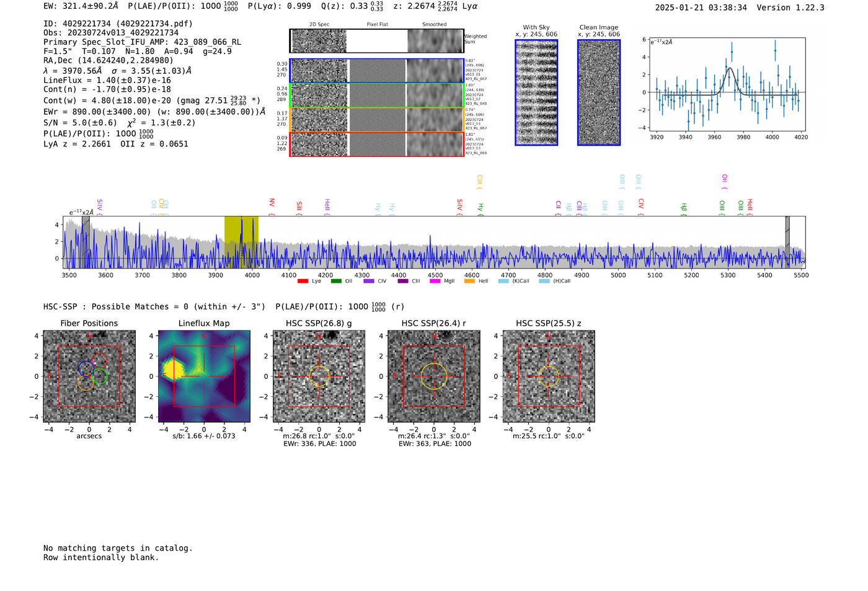Open the Lineflux Map panel
The image size is (868, 591).
[204, 376]
